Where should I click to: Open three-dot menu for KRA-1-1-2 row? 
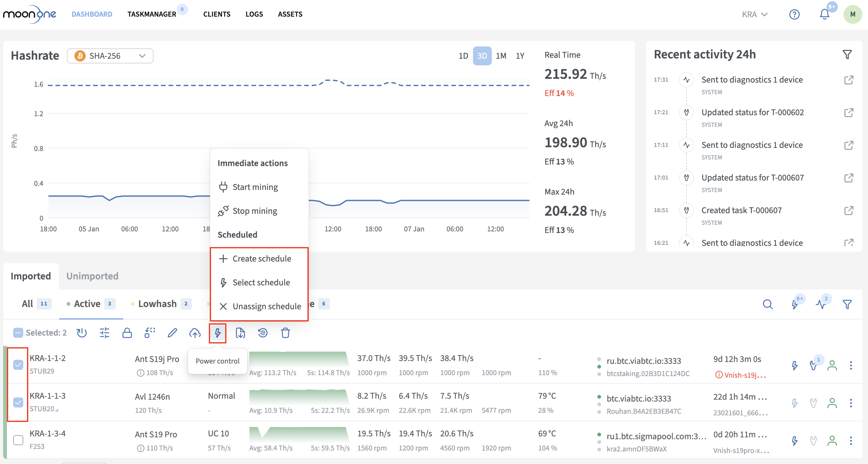click(851, 365)
